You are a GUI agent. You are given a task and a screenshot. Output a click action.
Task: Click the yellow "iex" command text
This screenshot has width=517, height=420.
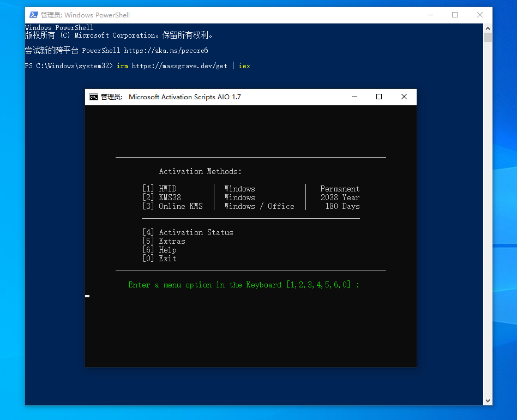pyautogui.click(x=245, y=66)
